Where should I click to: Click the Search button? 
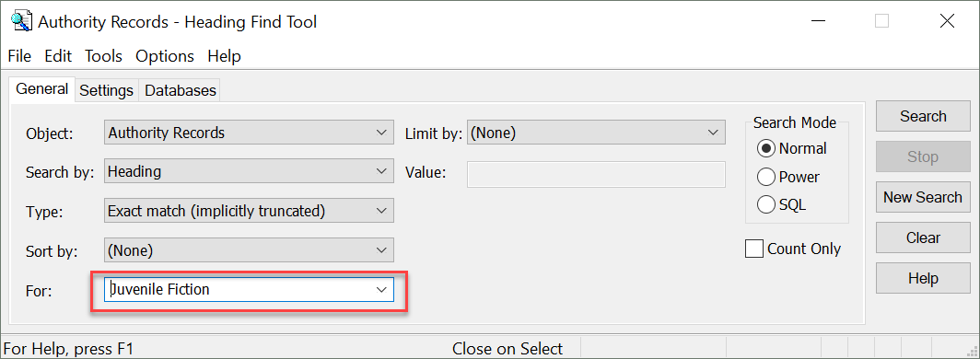[x=923, y=116]
